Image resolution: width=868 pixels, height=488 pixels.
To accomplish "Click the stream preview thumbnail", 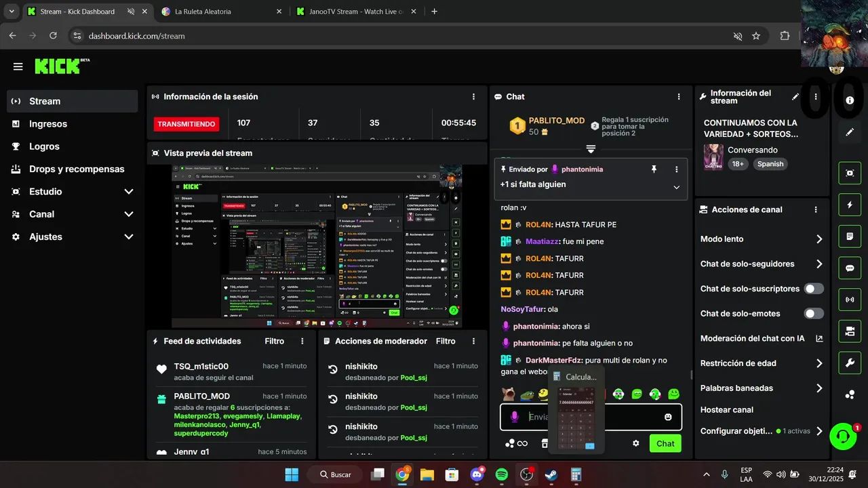I will click(317, 247).
